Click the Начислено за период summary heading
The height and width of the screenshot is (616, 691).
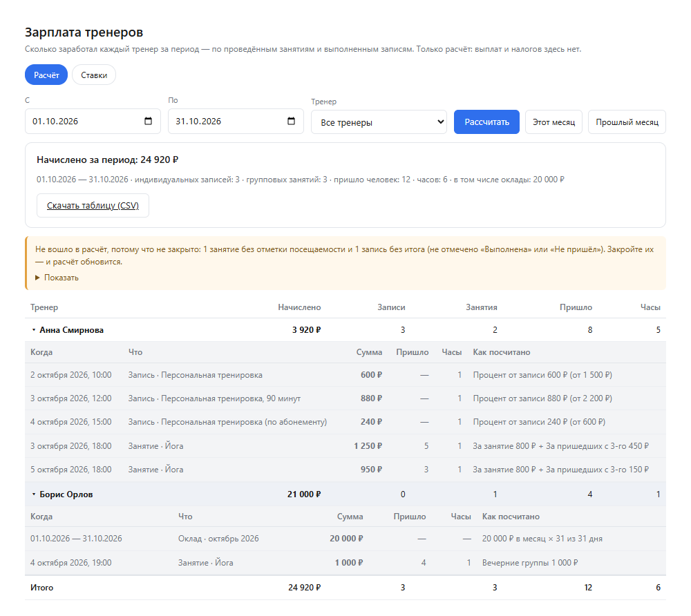108,160
